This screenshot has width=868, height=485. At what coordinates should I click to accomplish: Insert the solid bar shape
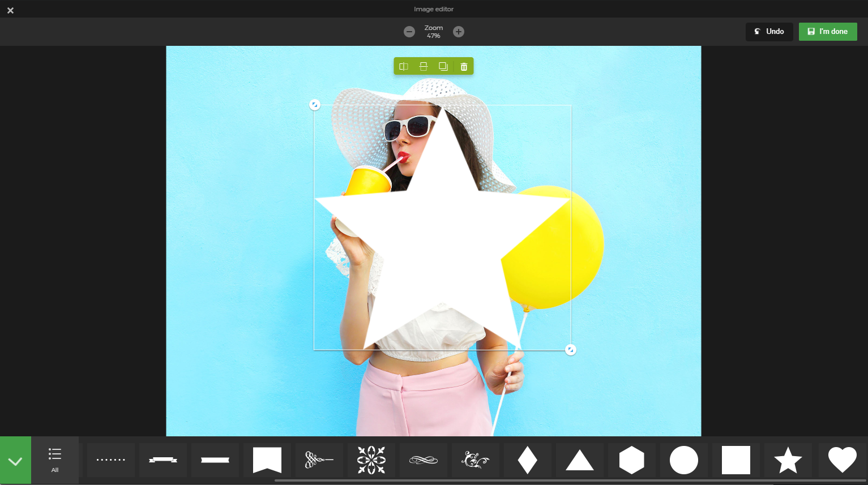[215, 460]
